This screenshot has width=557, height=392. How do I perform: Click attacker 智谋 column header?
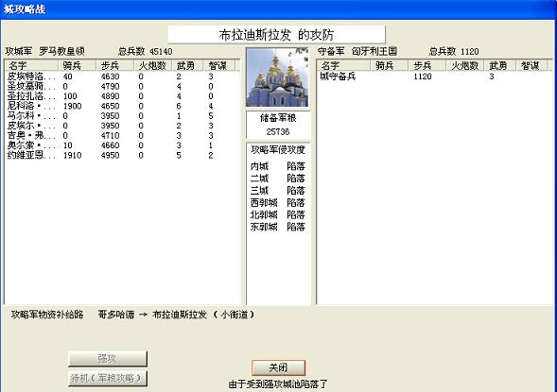(x=219, y=65)
